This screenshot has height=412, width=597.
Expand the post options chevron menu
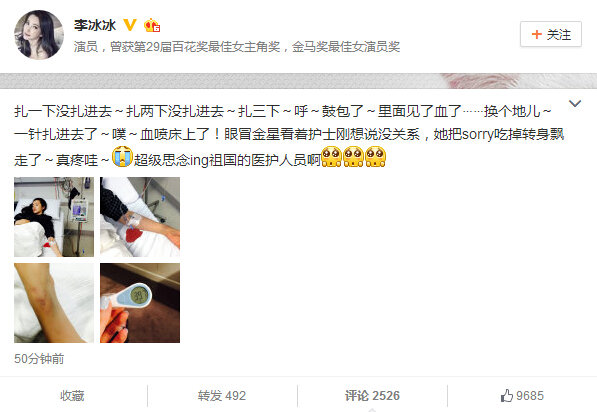pyautogui.click(x=575, y=103)
